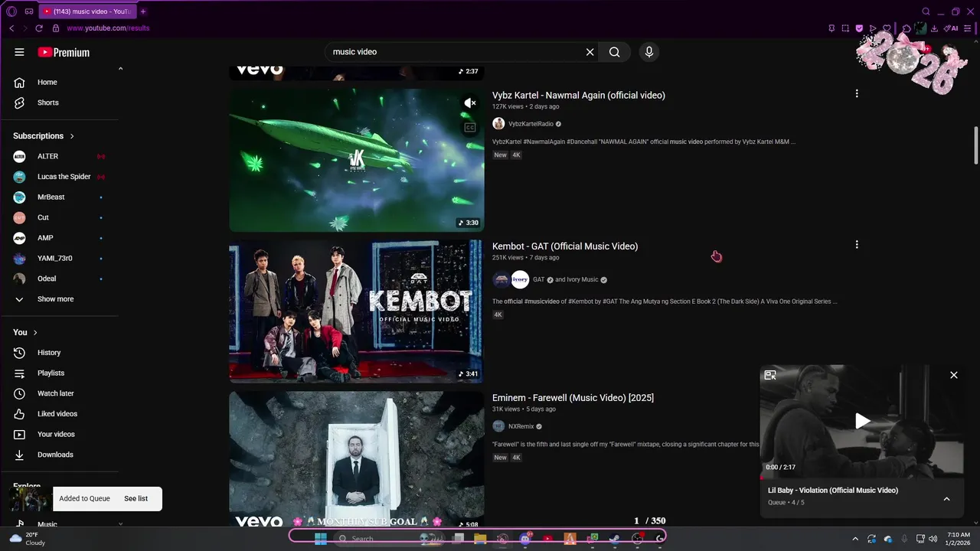Click Vybz Kartel - Nawmal Again title
Viewport: 980px width, 551px height.
(579, 96)
